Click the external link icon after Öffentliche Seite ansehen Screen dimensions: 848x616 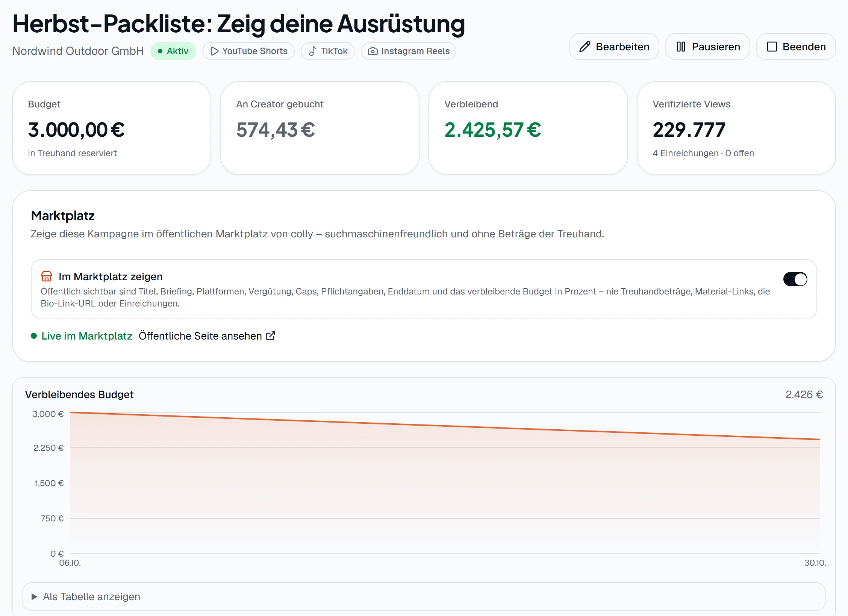point(271,336)
